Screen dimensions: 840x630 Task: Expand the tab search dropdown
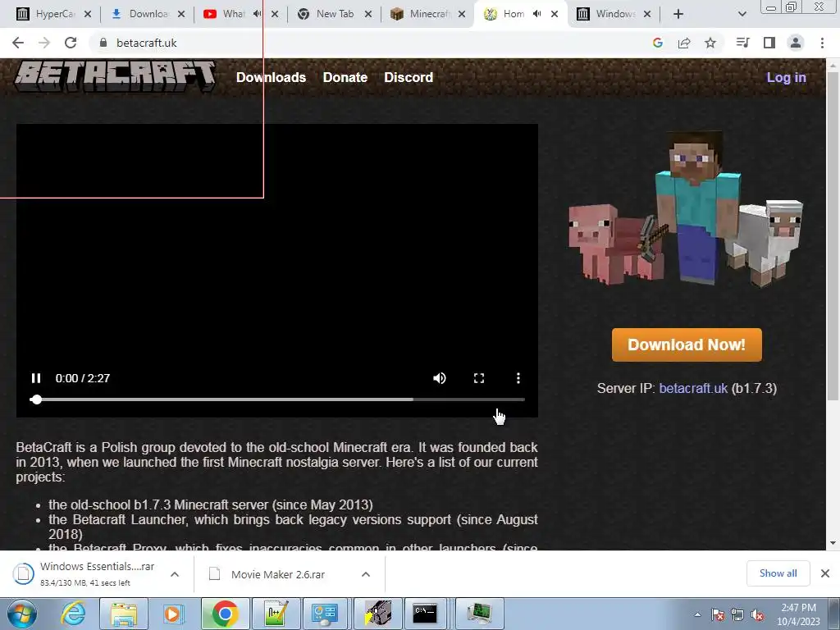click(x=742, y=14)
